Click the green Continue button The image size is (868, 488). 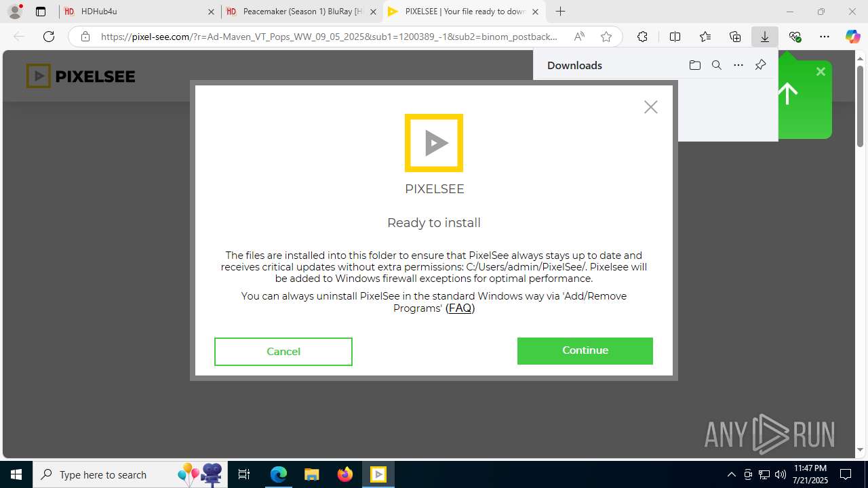(x=585, y=350)
